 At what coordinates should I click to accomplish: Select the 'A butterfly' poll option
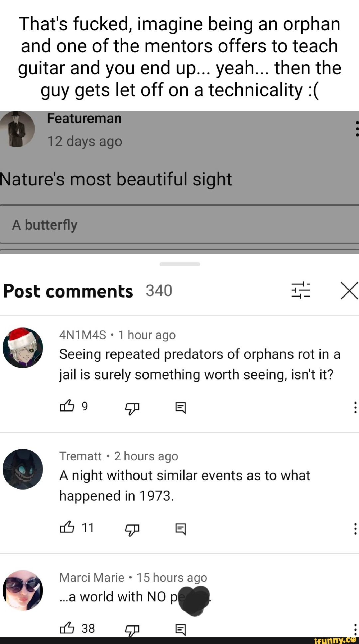click(x=179, y=224)
